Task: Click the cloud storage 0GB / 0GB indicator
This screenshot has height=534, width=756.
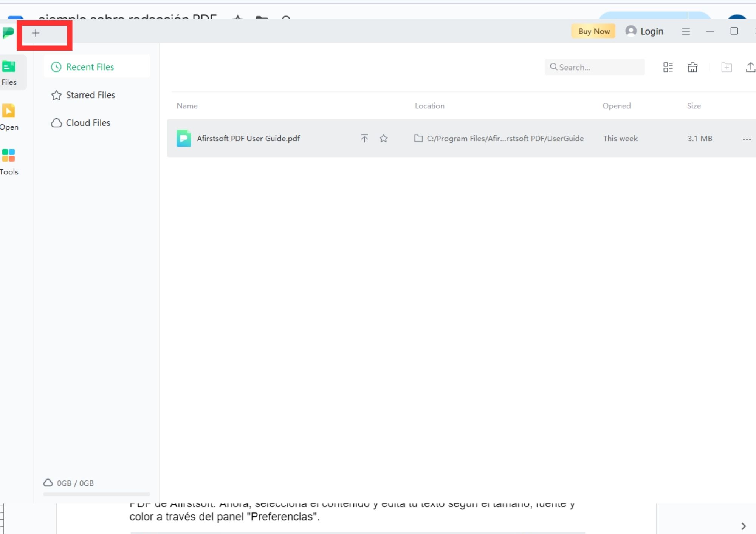Action: (68, 483)
